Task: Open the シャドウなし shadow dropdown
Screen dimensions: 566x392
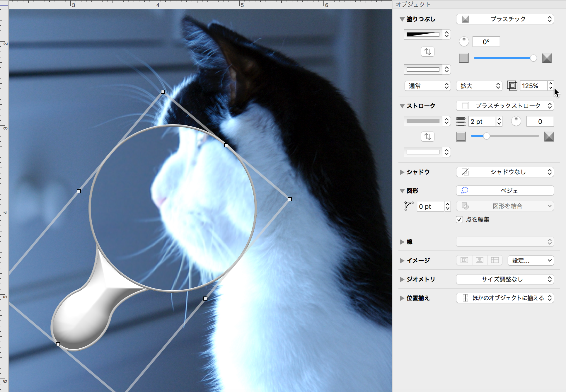Action: [505, 172]
